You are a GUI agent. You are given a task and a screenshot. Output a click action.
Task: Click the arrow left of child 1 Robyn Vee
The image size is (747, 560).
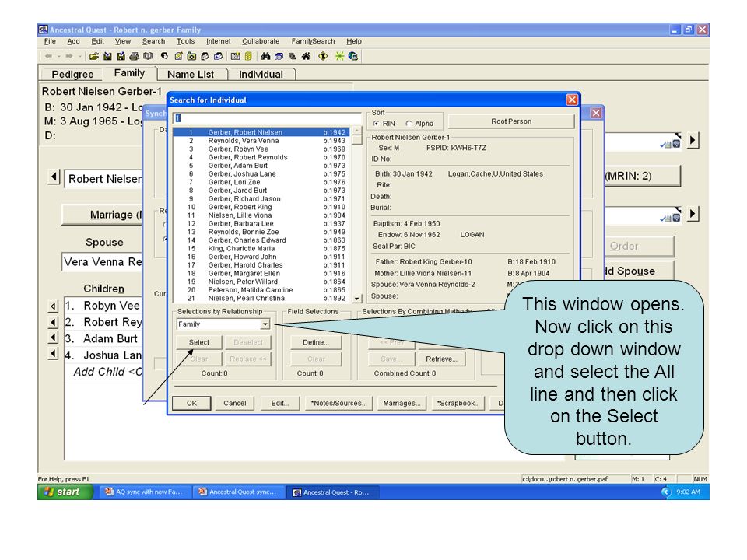(54, 306)
